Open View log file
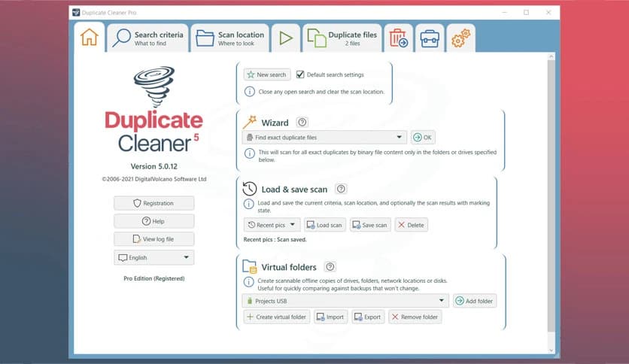This screenshot has width=629, height=364. click(x=154, y=239)
